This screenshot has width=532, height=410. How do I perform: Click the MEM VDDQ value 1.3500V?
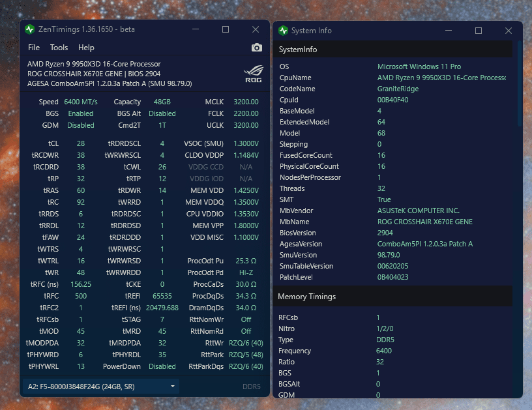point(246,202)
